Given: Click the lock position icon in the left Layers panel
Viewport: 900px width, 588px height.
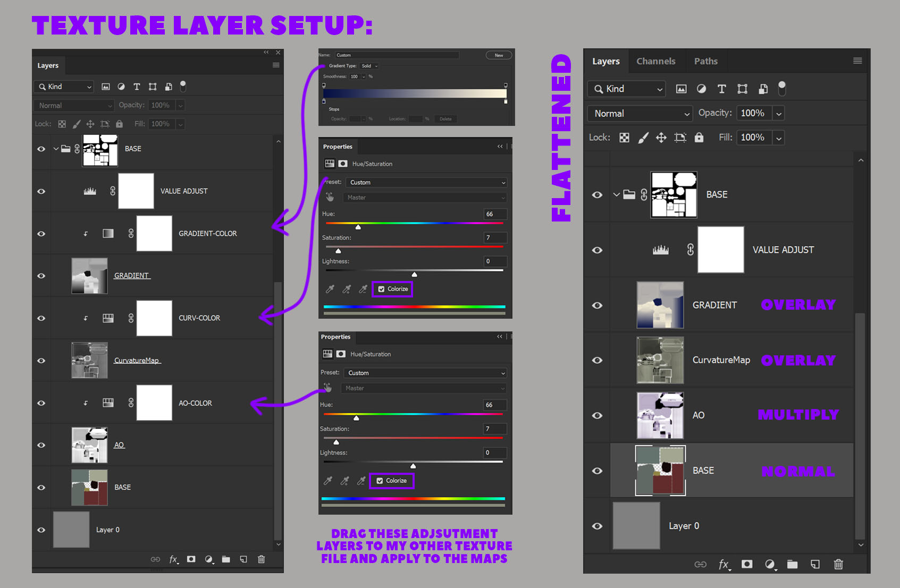Looking at the screenshot, I should pyautogui.click(x=90, y=124).
